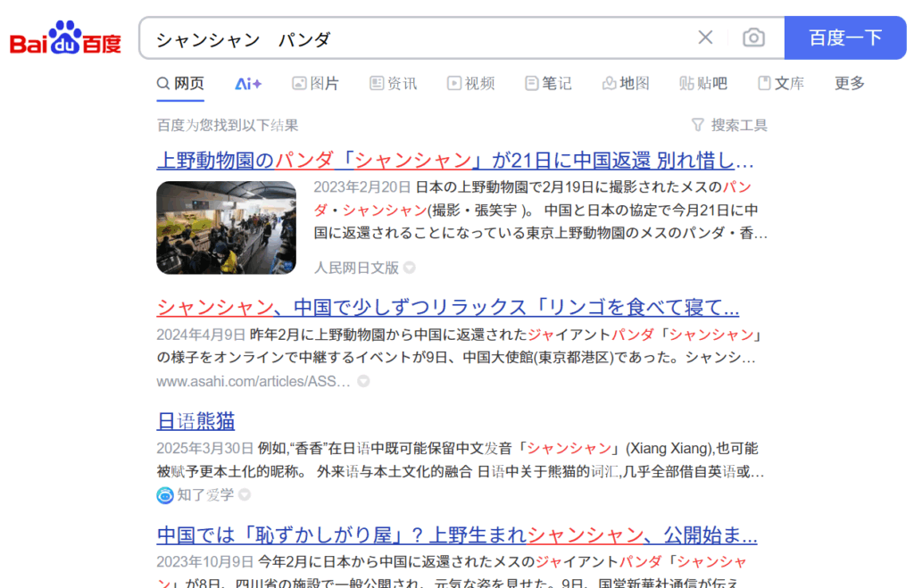Clear the search box with the X icon
Screen dimensions: 914x588
705,37
